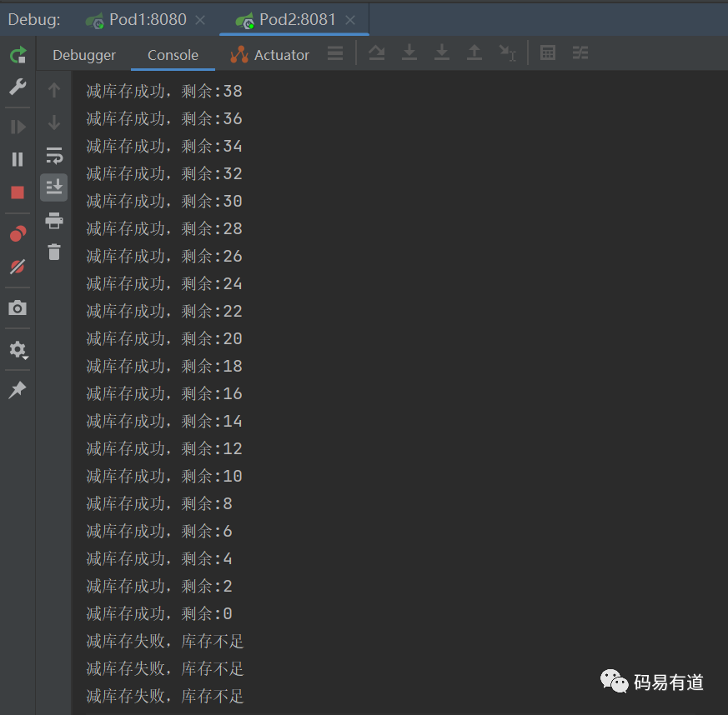Click the Up the Stack Trace arrow
This screenshot has height=715, width=728.
coord(54,89)
